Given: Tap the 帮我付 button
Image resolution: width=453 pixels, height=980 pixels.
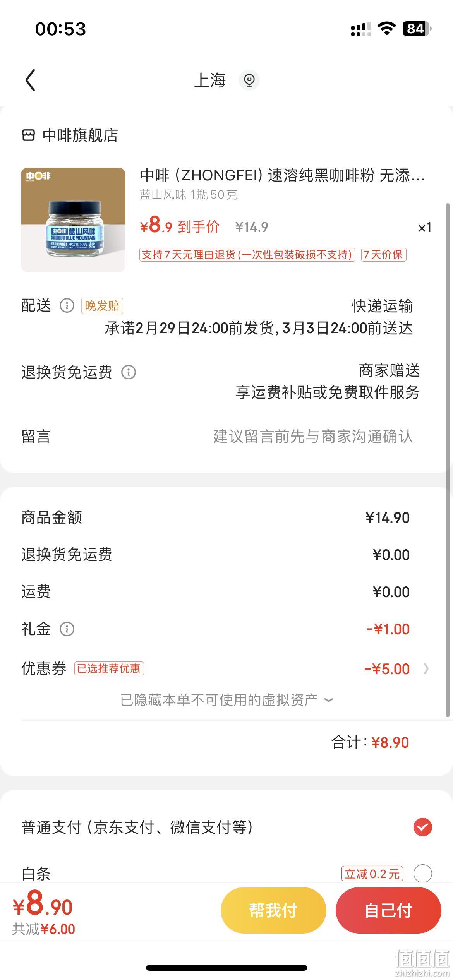Looking at the screenshot, I should 273,910.
